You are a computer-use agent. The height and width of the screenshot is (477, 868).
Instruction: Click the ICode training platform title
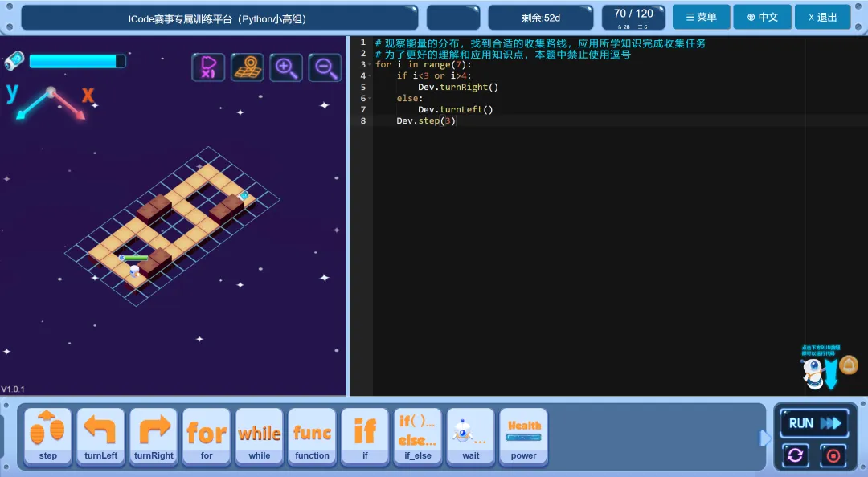(219, 18)
